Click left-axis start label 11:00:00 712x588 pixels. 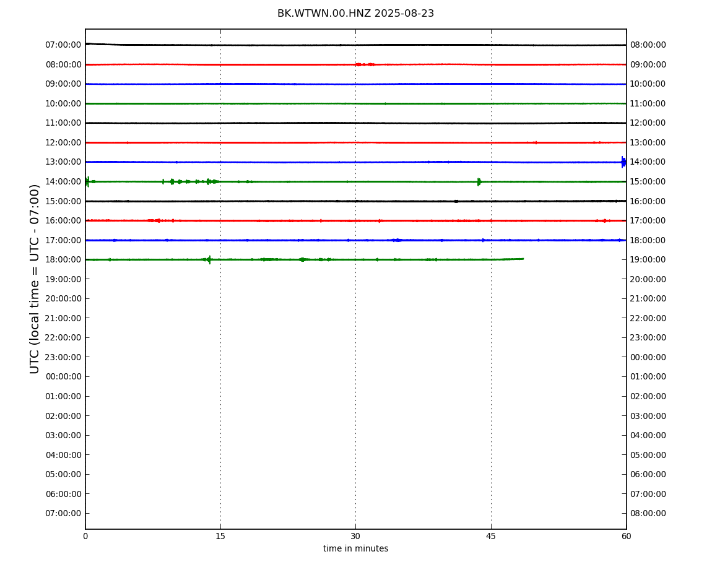coord(64,123)
